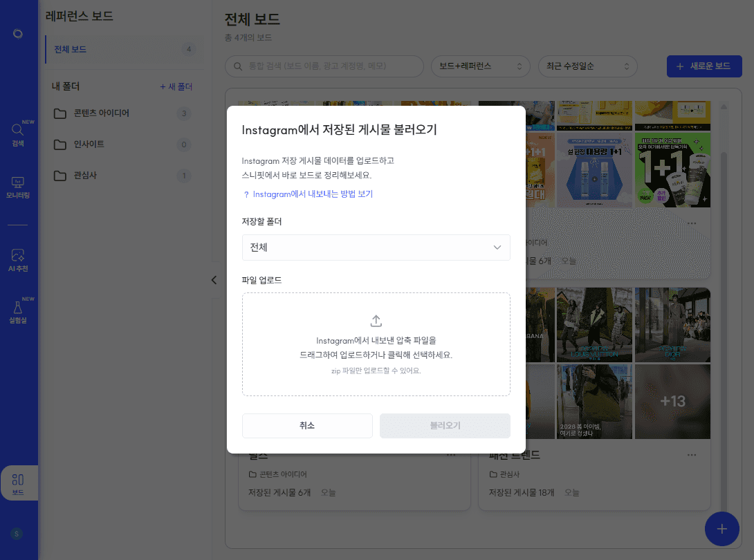Open Instagram에서 내보내는 방법 보기 link
754x560 pixels.
coord(313,194)
